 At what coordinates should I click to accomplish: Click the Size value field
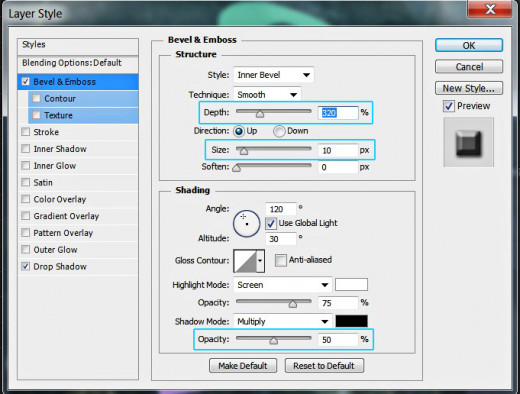coord(338,150)
